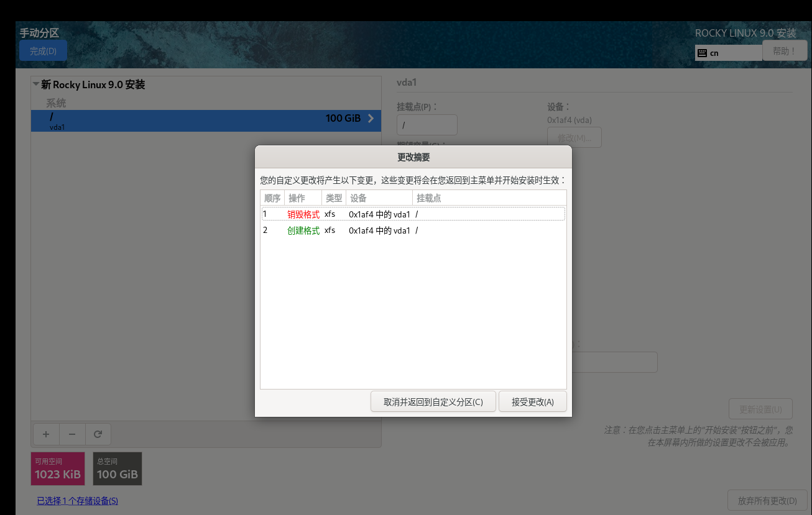Click the 更改摘要 dialog title
812x515 pixels.
point(413,157)
